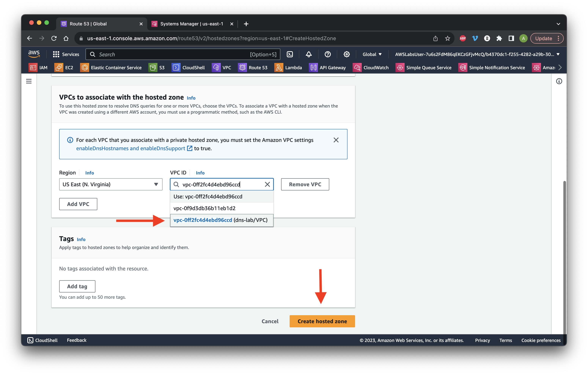Expand the browser tab search chevron
588x374 pixels.
(558, 24)
